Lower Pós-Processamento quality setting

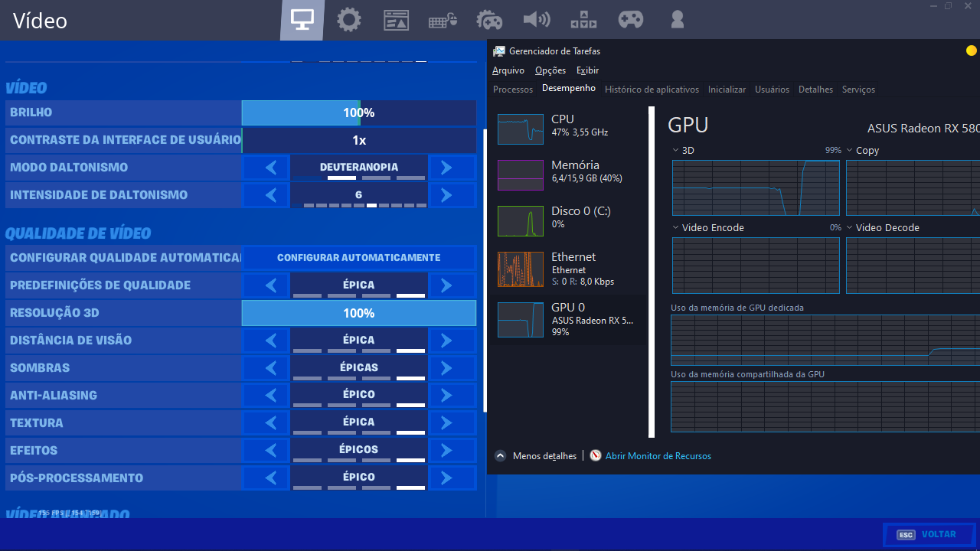pos(266,478)
